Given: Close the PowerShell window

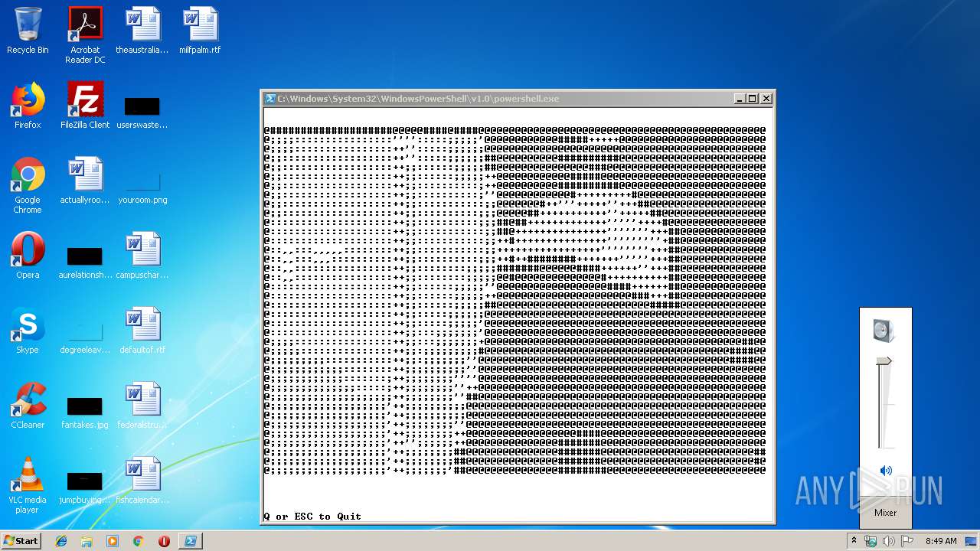Looking at the screenshot, I should [766, 99].
